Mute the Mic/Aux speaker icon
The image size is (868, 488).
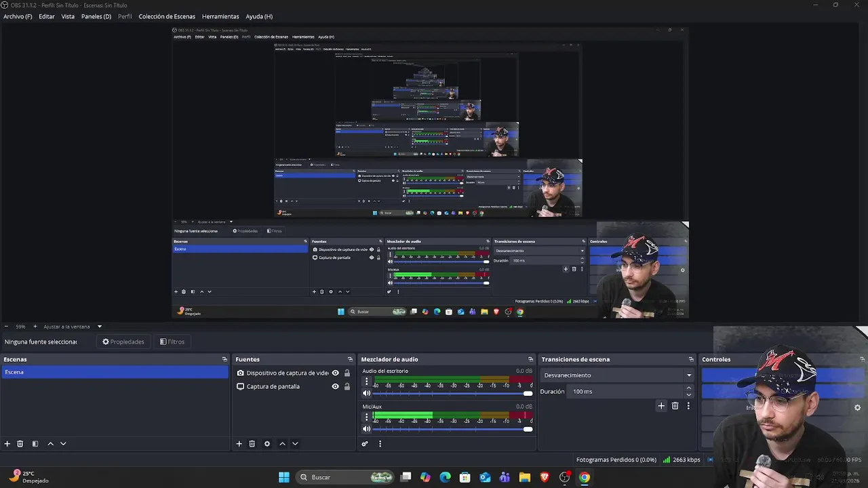pos(367,429)
